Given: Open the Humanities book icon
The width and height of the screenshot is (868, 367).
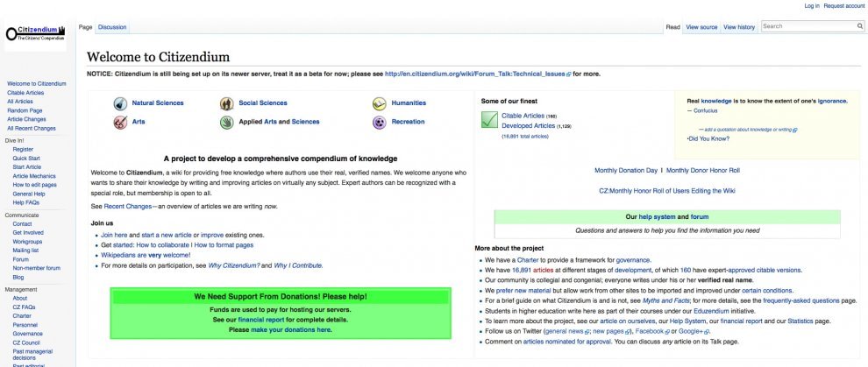Looking at the screenshot, I should click(379, 103).
